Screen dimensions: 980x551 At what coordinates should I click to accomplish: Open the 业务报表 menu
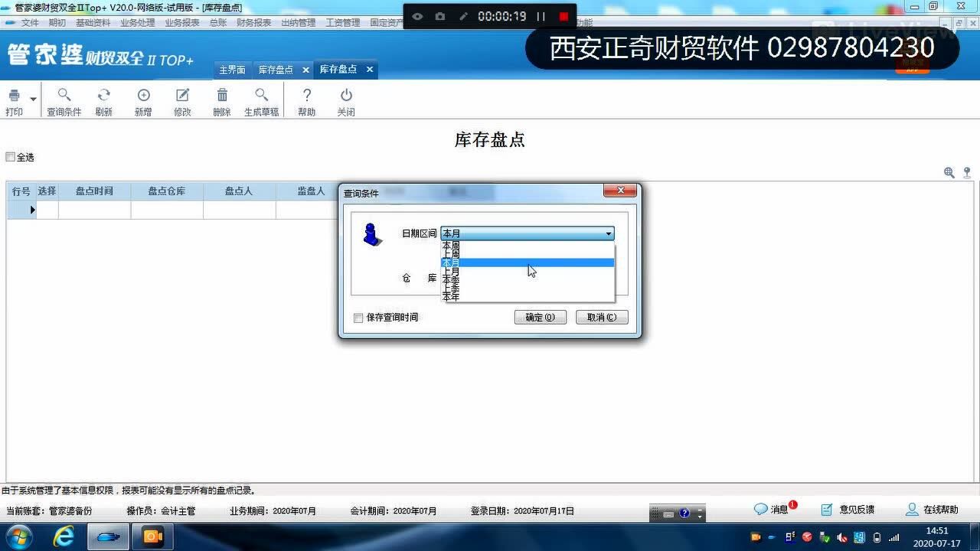(x=182, y=23)
